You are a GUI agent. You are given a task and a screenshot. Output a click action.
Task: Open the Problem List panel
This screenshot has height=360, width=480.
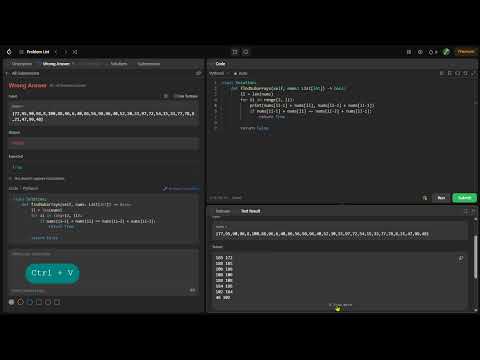(35, 52)
